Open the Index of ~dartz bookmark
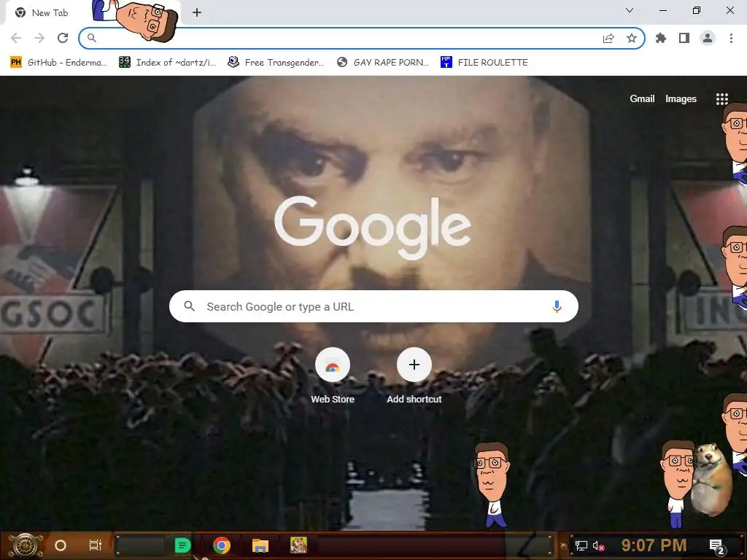 pyautogui.click(x=167, y=63)
